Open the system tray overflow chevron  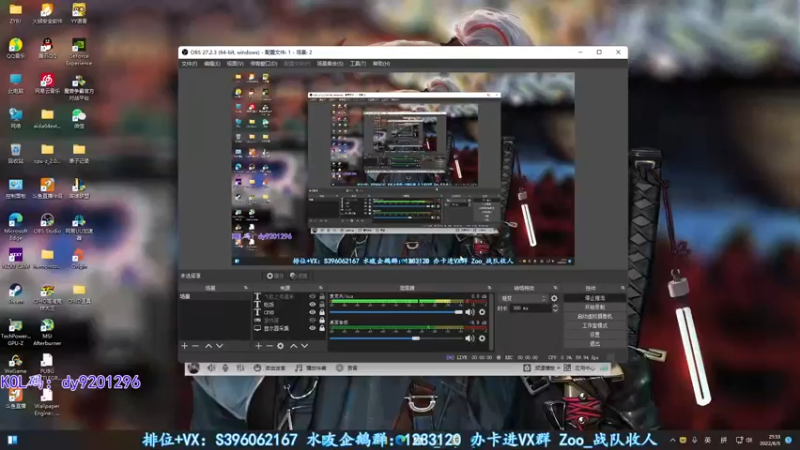[672, 440]
